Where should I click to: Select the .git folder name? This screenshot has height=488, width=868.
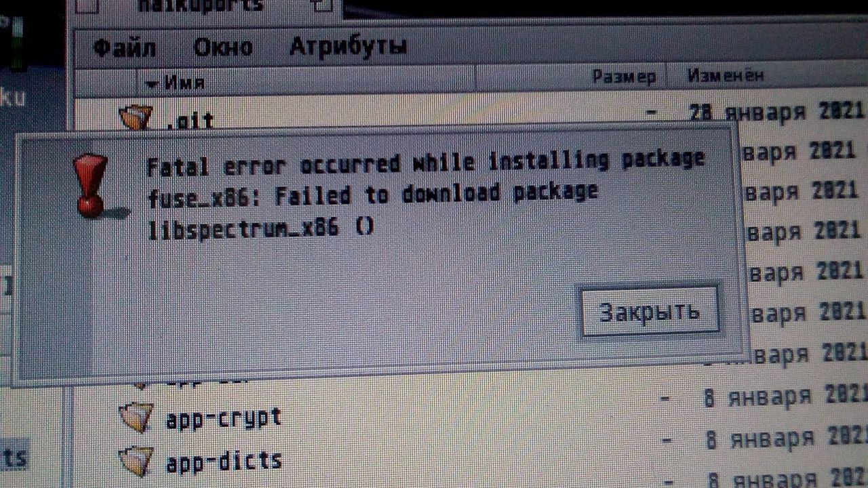pos(190,122)
